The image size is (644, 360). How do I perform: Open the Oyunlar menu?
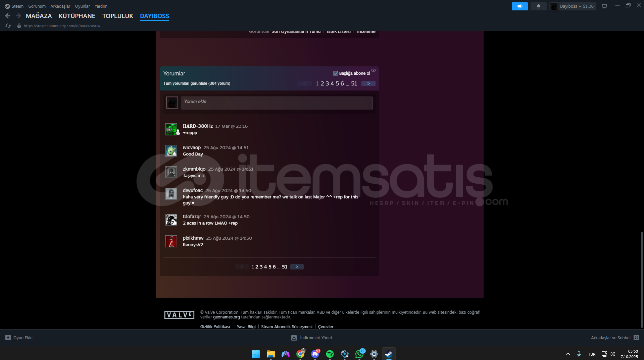click(x=82, y=6)
